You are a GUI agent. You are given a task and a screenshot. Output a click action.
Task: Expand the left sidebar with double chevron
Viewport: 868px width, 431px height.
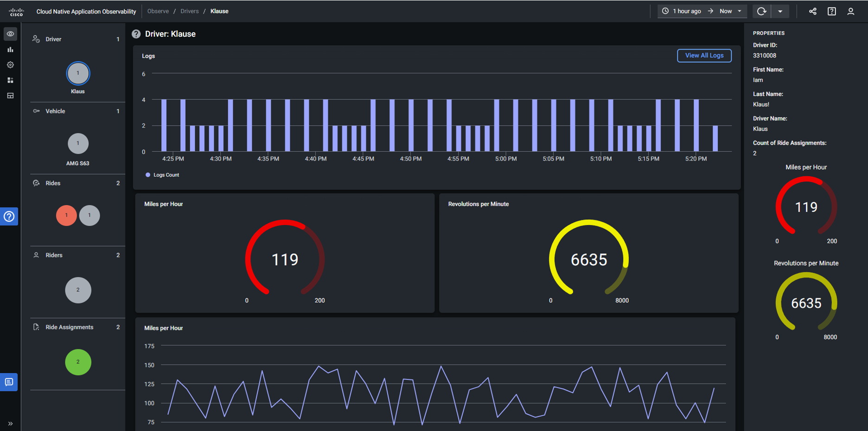coord(10,424)
